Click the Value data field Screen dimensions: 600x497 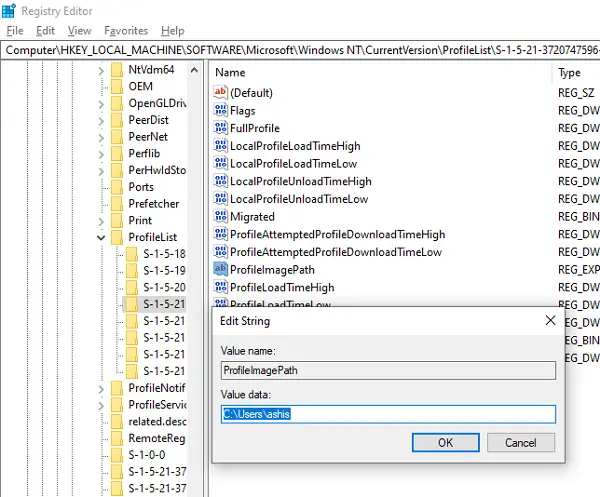tap(388, 414)
